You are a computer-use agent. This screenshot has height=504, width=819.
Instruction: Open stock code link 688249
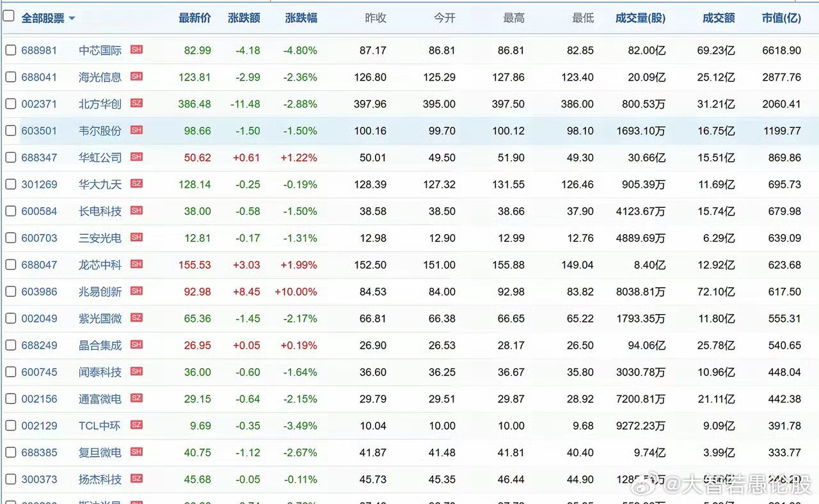39,346
